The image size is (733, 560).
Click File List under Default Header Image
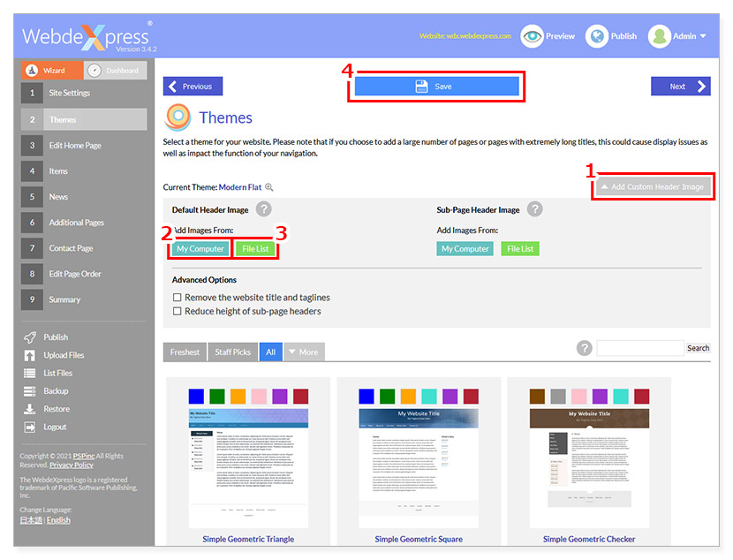click(255, 249)
